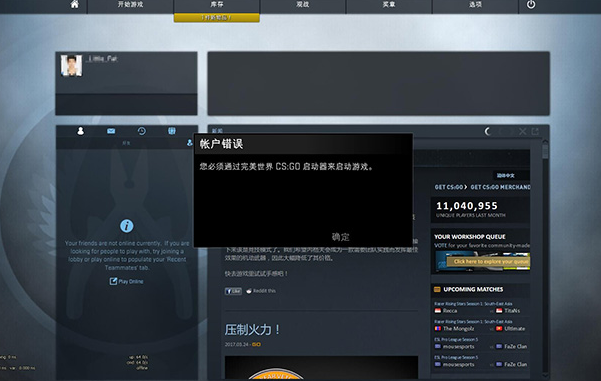
Task: Click the GET CS:GO link
Action: 450,187
